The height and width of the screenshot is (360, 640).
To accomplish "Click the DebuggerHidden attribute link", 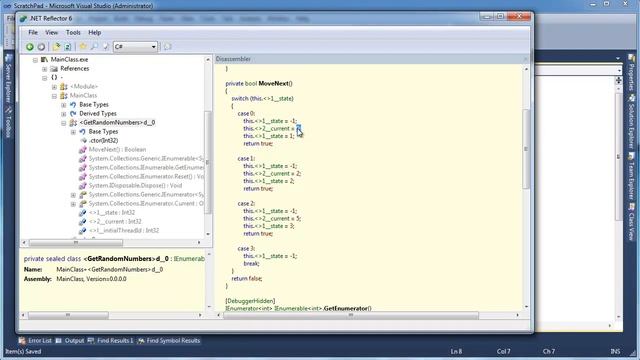I will [250, 301].
